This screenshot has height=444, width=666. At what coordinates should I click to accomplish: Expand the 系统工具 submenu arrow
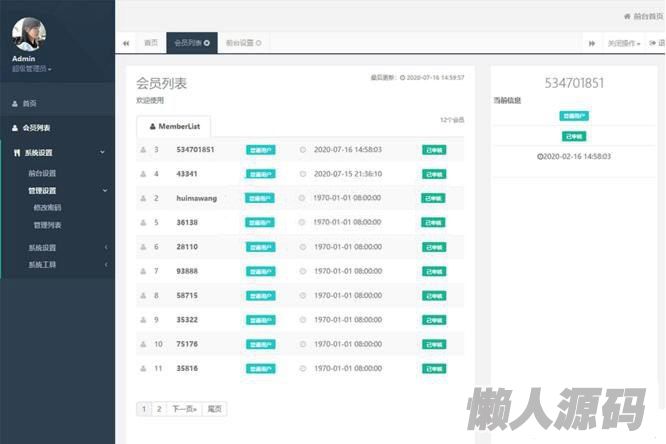pyautogui.click(x=106, y=264)
